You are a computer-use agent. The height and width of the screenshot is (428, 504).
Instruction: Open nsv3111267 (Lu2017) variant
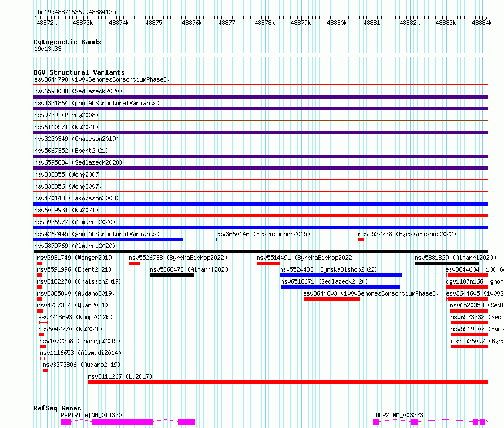pyautogui.click(x=120, y=376)
